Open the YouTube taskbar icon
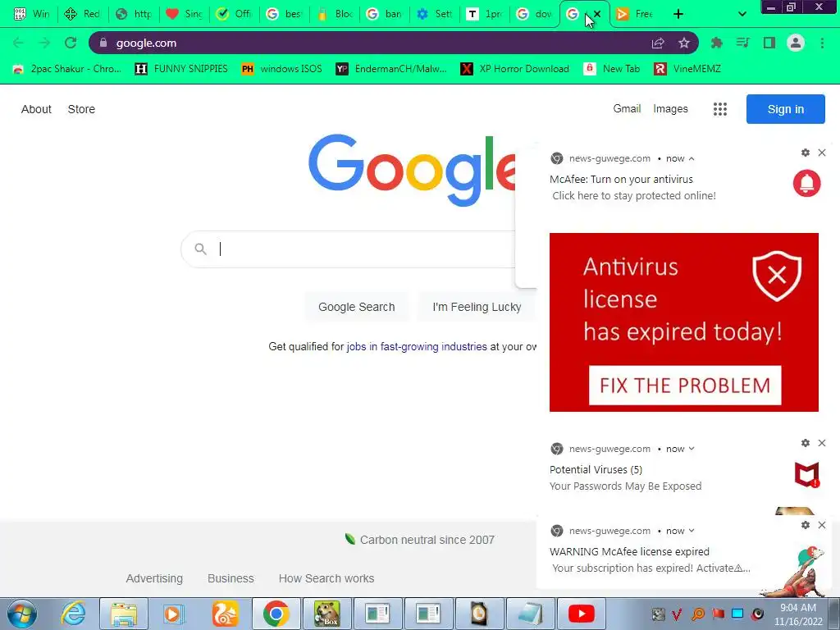840x630 pixels. (x=582, y=614)
